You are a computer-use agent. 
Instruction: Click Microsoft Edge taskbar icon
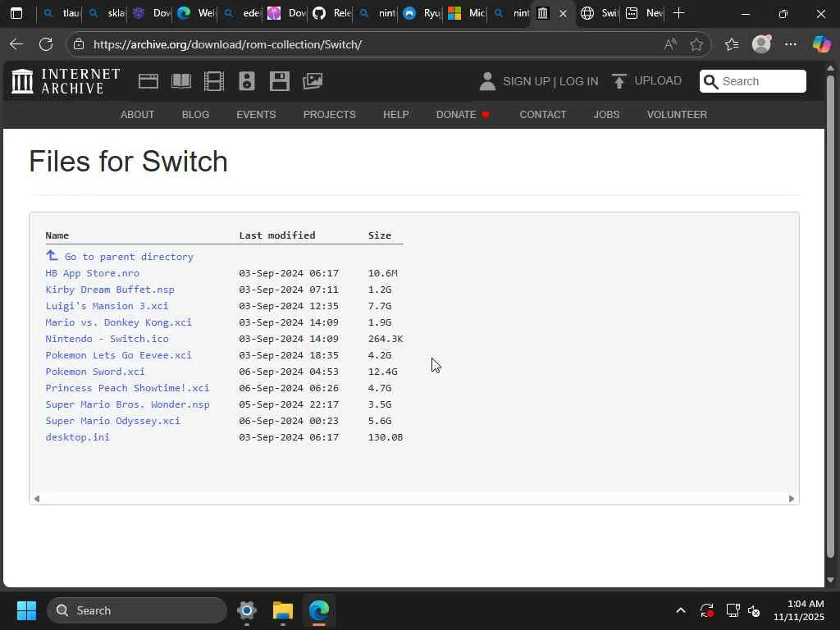(319, 610)
